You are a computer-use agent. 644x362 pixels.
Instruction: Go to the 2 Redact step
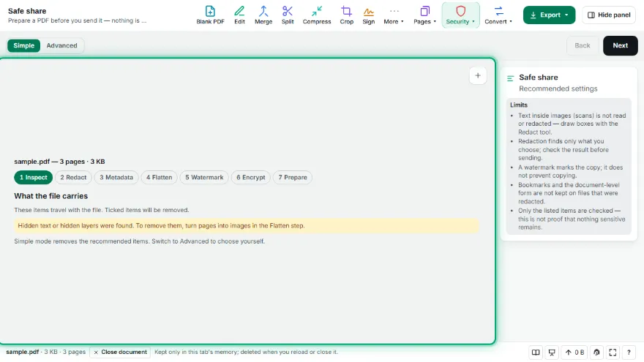point(73,177)
